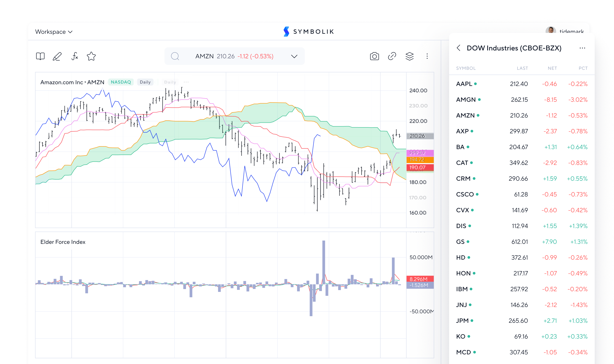This screenshot has height=364, width=614.
Task: Expand the Workspace dropdown menu
Action: pyautogui.click(x=54, y=32)
